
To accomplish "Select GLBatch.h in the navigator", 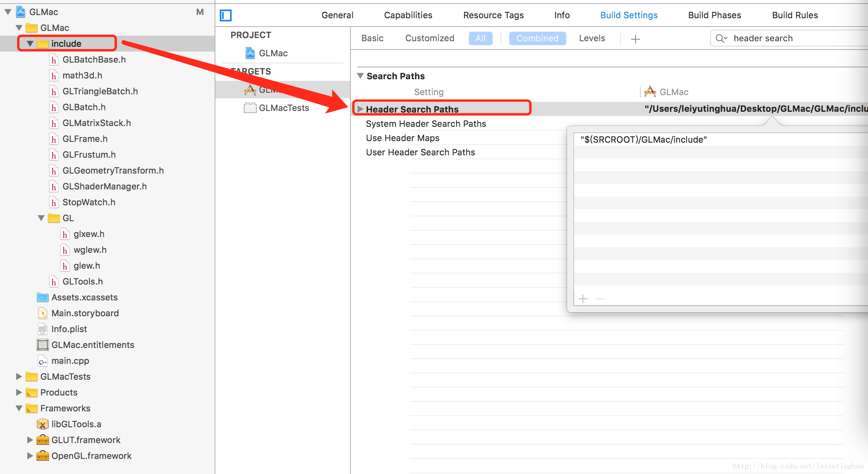I will coord(84,107).
